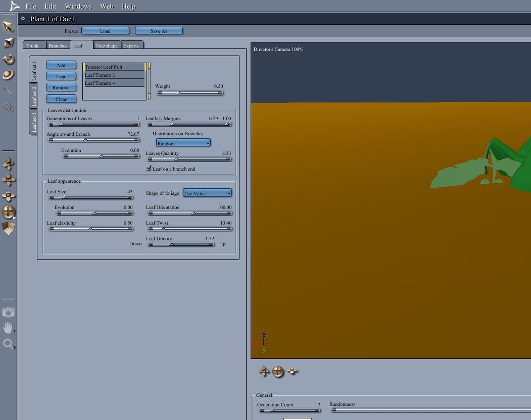The width and height of the screenshot is (531, 420).
Task: Select the Leaf tab
Action: [x=81, y=45]
